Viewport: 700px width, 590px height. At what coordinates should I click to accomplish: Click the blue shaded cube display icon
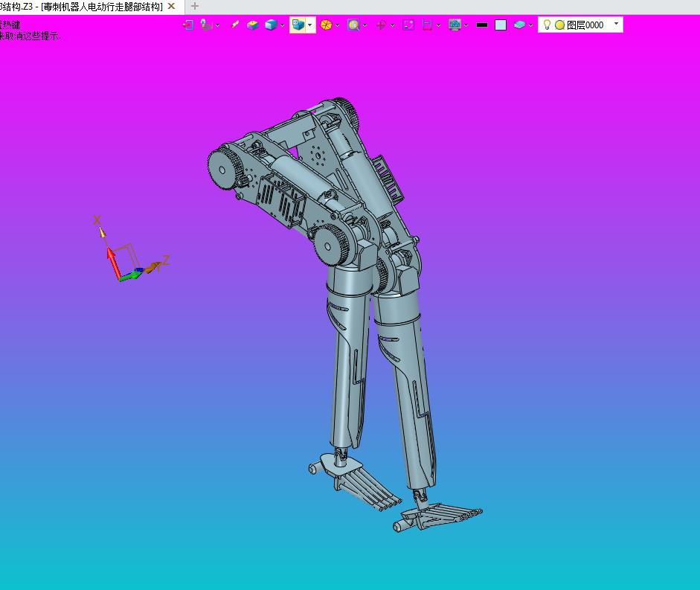[271, 25]
